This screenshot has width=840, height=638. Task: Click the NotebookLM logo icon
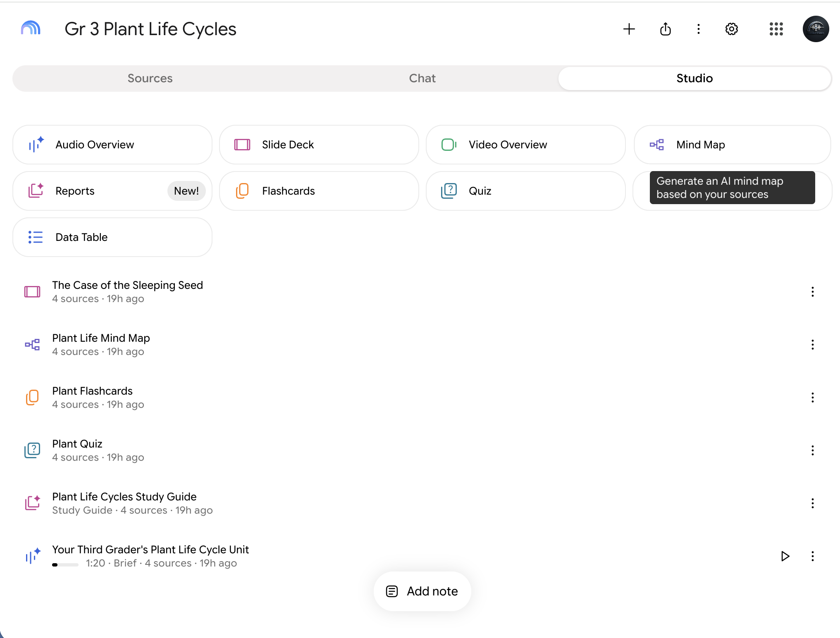click(31, 29)
